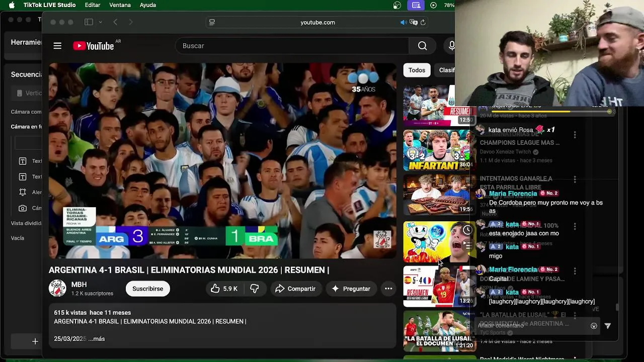Viewport: 644px width, 362px height.
Task: Click the video title ARGENTINA 4-1 BRASIL
Action: pyautogui.click(x=189, y=270)
